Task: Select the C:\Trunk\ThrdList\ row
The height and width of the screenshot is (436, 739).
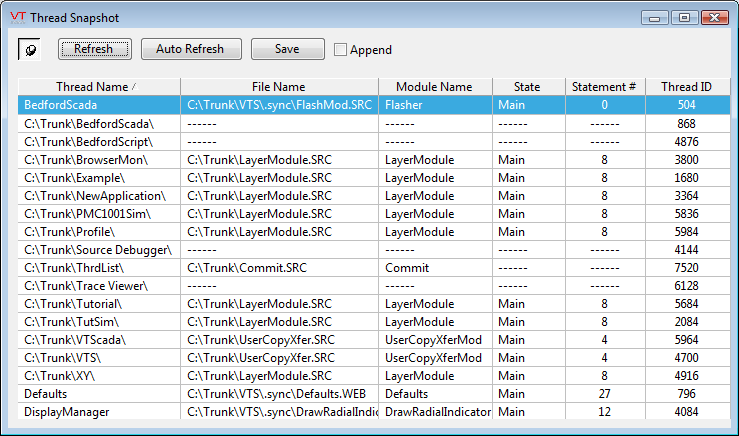Action: tap(100, 267)
